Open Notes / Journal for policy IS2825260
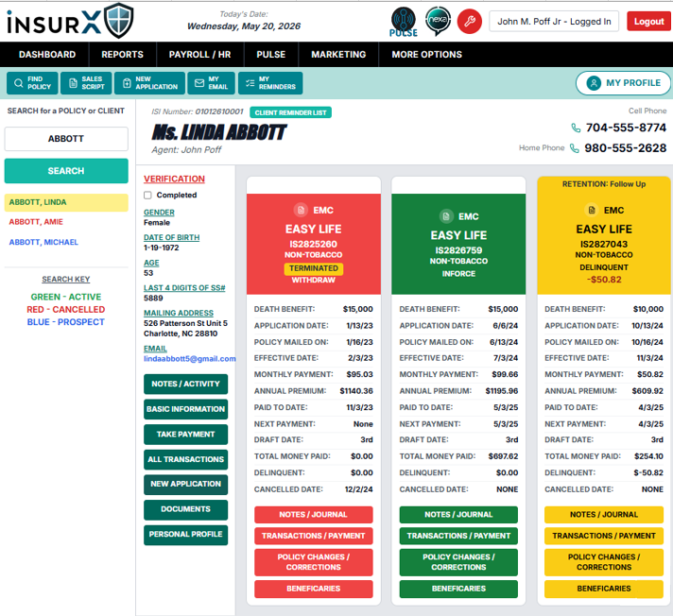 [313, 515]
